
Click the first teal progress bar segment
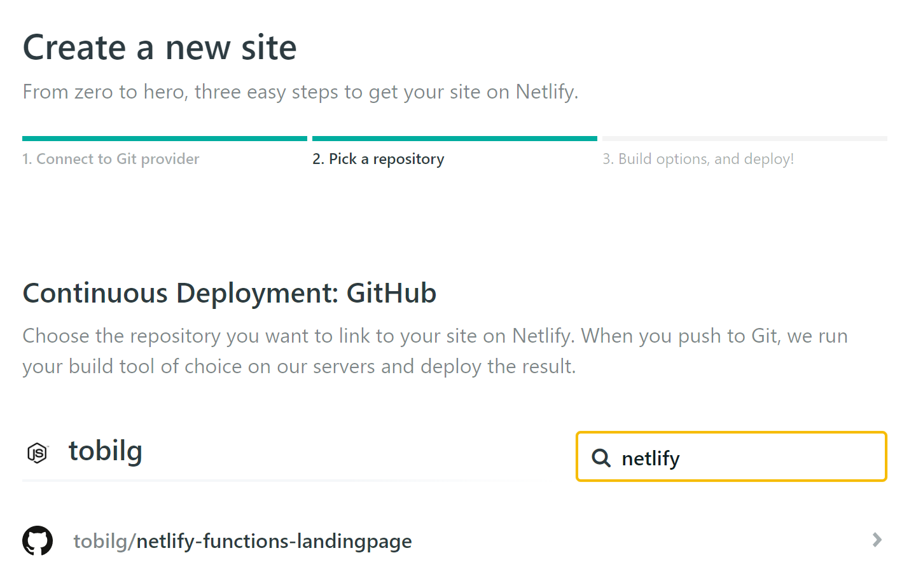(x=164, y=138)
